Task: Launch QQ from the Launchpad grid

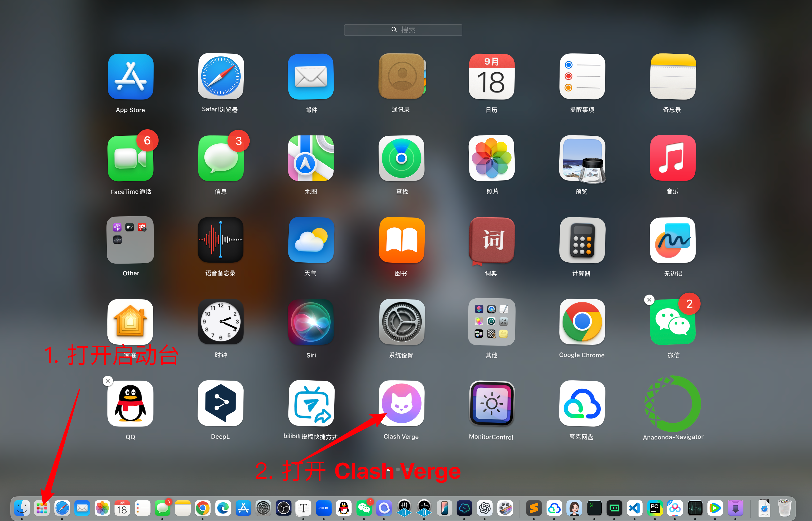Action: [130, 404]
